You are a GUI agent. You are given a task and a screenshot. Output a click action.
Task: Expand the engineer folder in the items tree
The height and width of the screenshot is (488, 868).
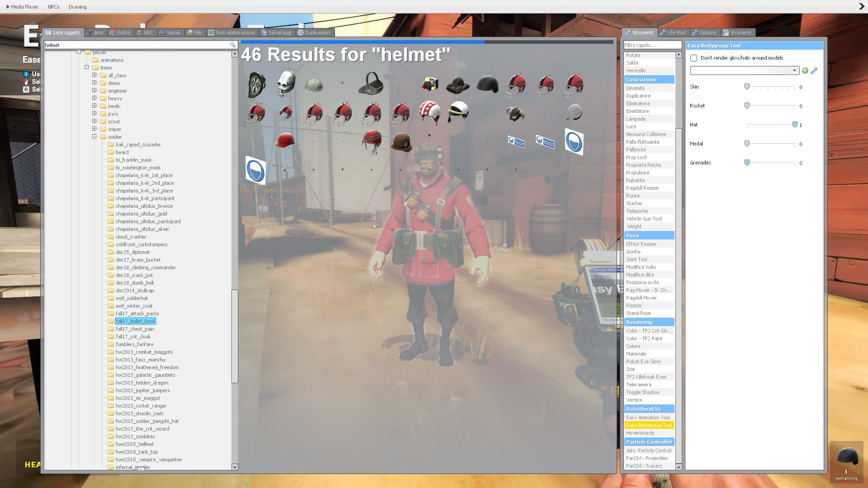94,90
